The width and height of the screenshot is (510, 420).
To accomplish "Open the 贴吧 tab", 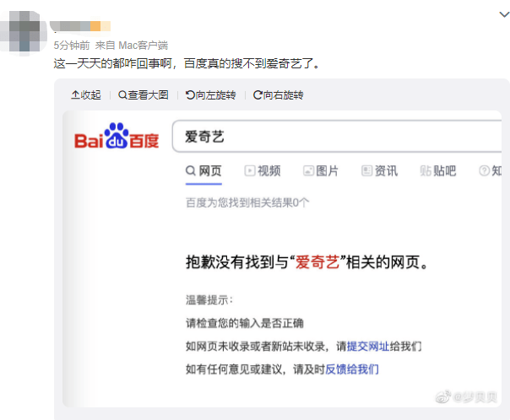I will [x=437, y=170].
